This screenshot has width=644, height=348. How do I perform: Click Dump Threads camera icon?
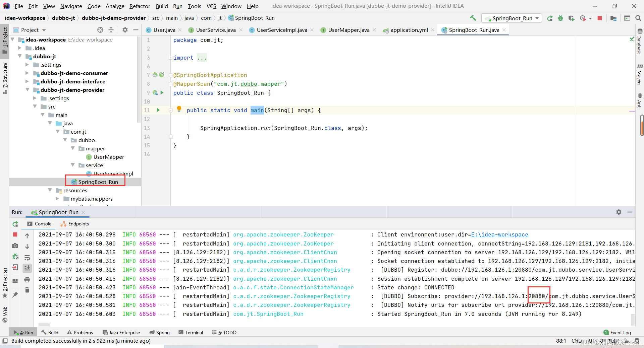click(15, 246)
